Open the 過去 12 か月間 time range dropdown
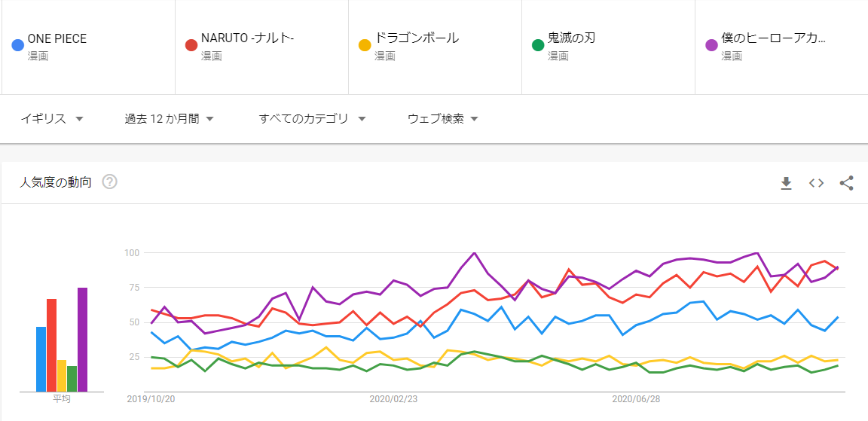Viewport: 868px width, 421px height. 170,118
